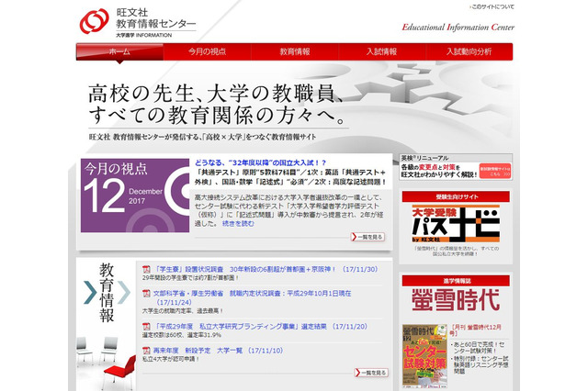Screen dimensions: 588x391
Task: Click the 受験生向けサイト red header
Action: pyautogui.click(x=456, y=196)
